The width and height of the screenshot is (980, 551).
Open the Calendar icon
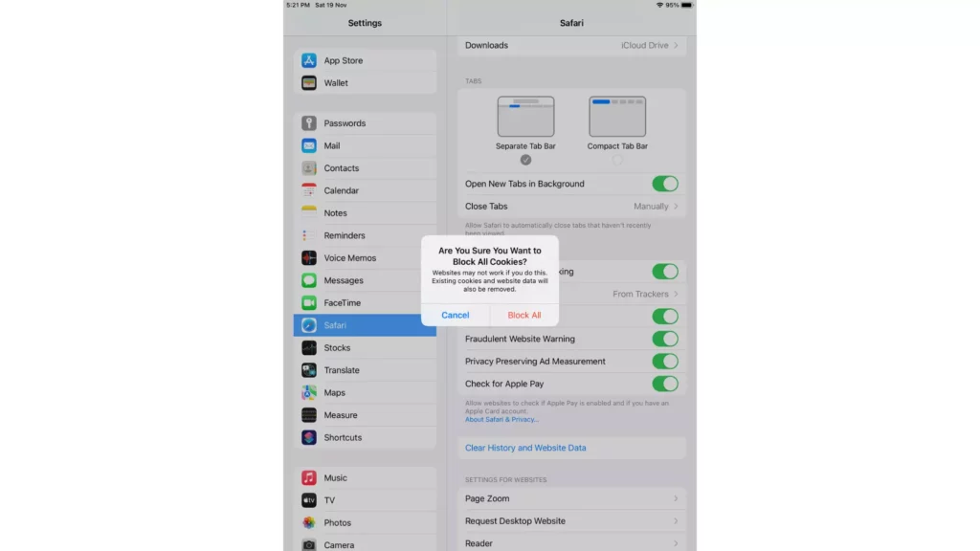coord(309,190)
